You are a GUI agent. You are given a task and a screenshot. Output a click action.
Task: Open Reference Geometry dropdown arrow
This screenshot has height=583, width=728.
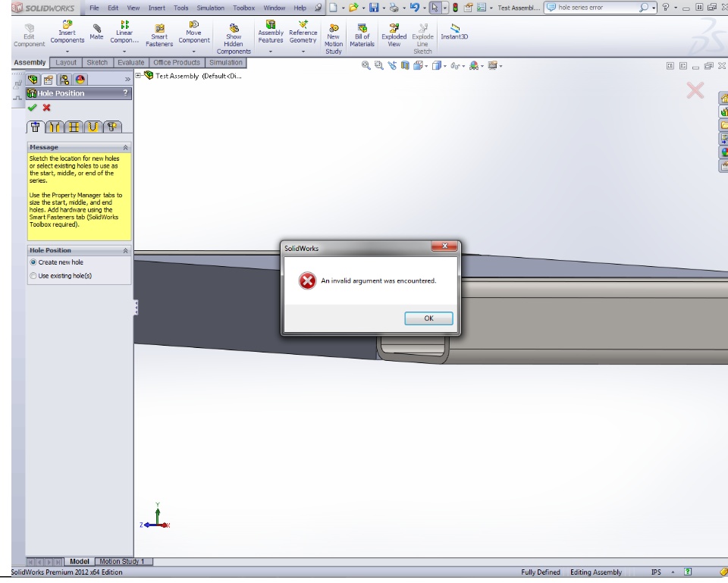click(x=303, y=52)
